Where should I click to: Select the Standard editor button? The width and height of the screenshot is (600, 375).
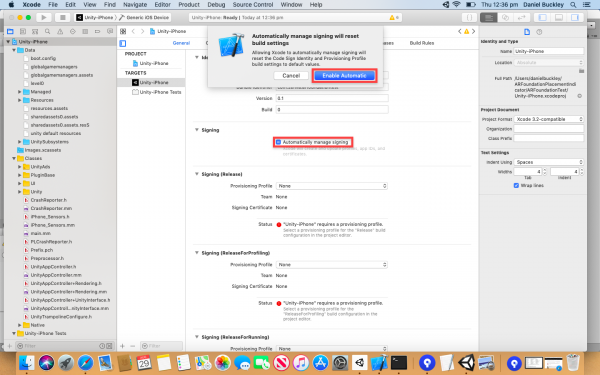488,17
